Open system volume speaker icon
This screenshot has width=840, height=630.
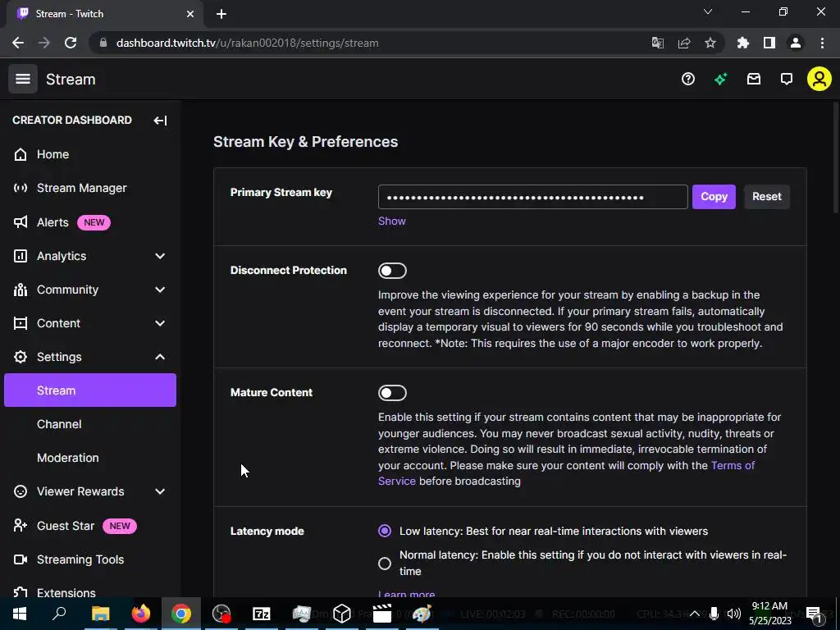[734, 614]
